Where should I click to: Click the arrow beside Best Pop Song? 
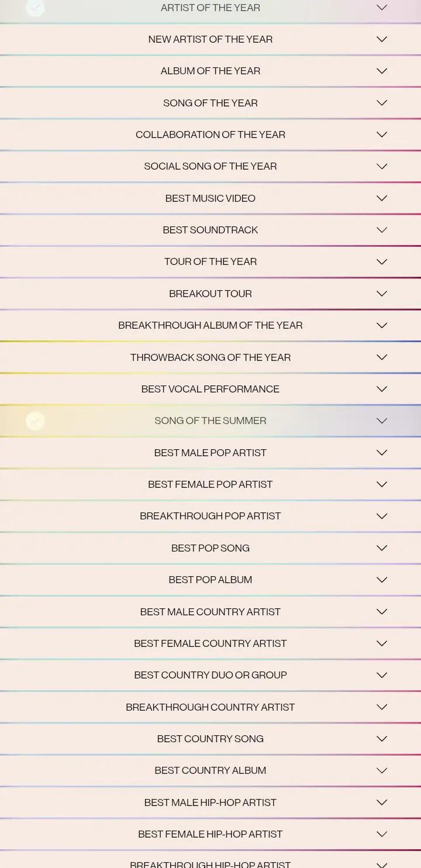point(382,548)
